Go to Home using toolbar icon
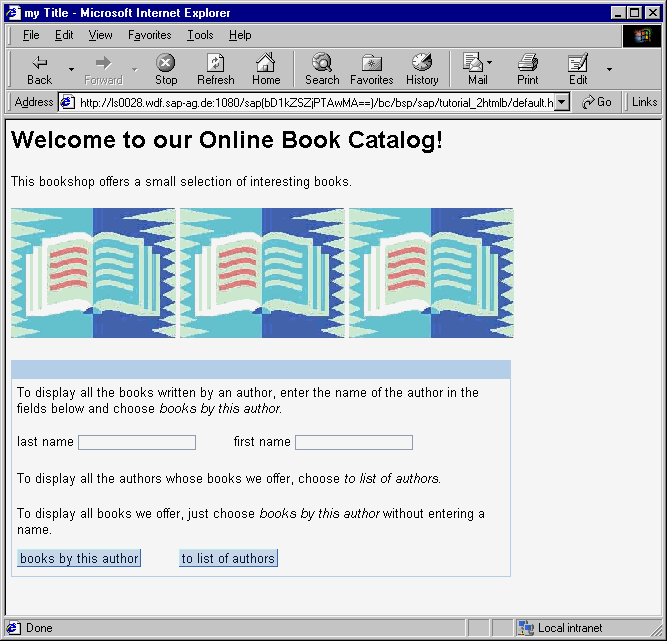Viewport: 667px width, 641px height. pyautogui.click(x=265, y=63)
